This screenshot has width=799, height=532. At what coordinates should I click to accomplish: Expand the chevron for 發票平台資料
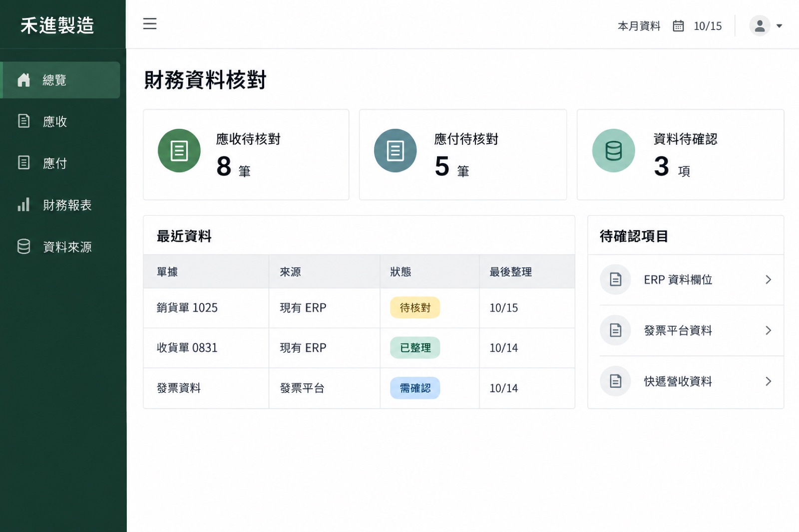click(x=768, y=330)
